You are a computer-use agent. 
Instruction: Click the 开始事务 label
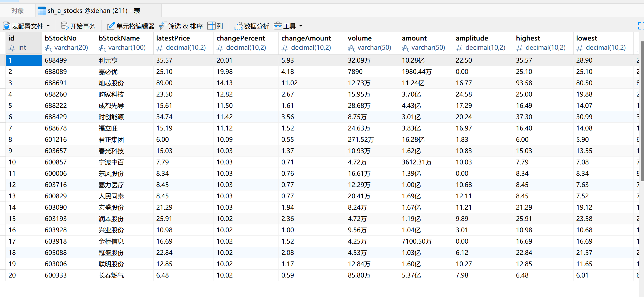tap(83, 26)
